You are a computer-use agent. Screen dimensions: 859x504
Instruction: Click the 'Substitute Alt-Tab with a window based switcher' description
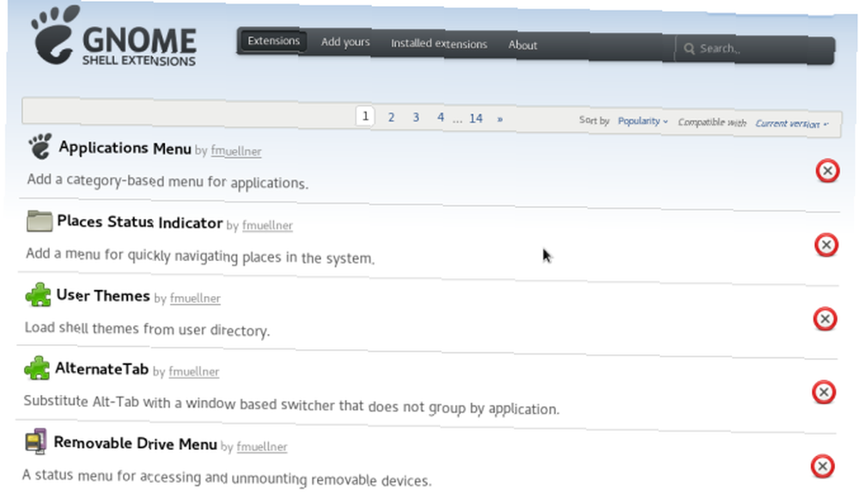[x=291, y=405]
